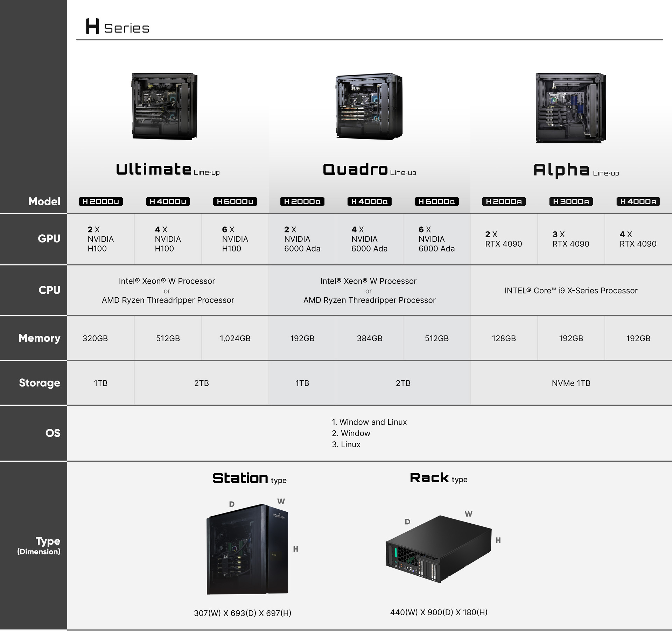Click the 512GB memory value under H4000U
The height and width of the screenshot is (631, 672).
[x=168, y=338]
